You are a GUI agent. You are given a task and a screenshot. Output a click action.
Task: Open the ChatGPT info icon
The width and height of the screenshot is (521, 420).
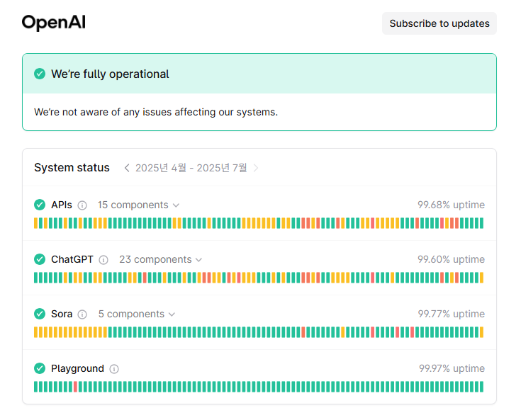(103, 260)
